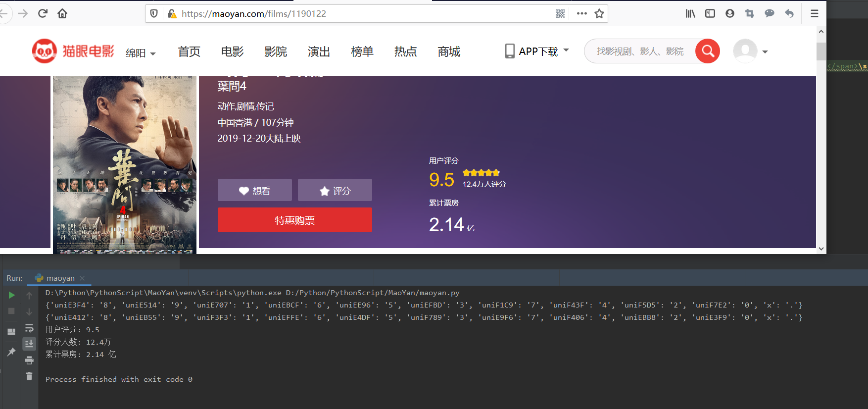Bookmark this page with the star icon
The image size is (868, 409).
coord(599,13)
